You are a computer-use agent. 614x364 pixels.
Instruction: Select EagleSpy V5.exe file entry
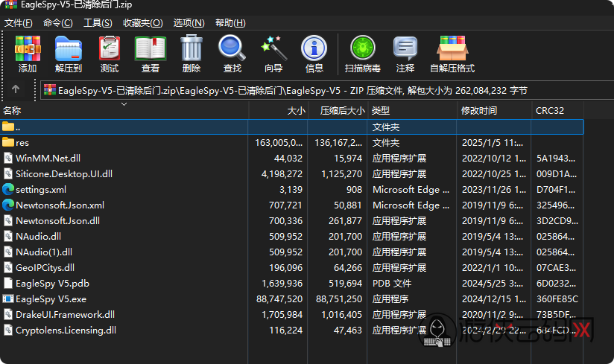click(51, 298)
